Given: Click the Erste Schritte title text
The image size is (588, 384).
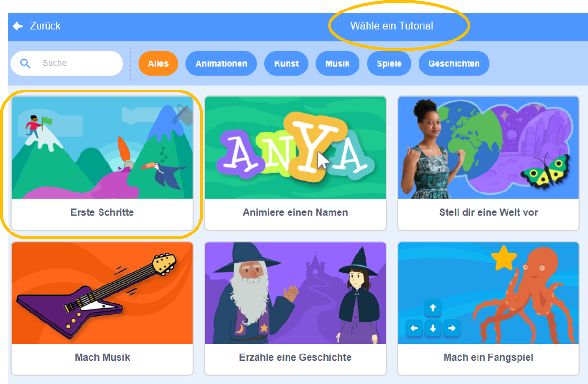Looking at the screenshot, I should [x=102, y=212].
